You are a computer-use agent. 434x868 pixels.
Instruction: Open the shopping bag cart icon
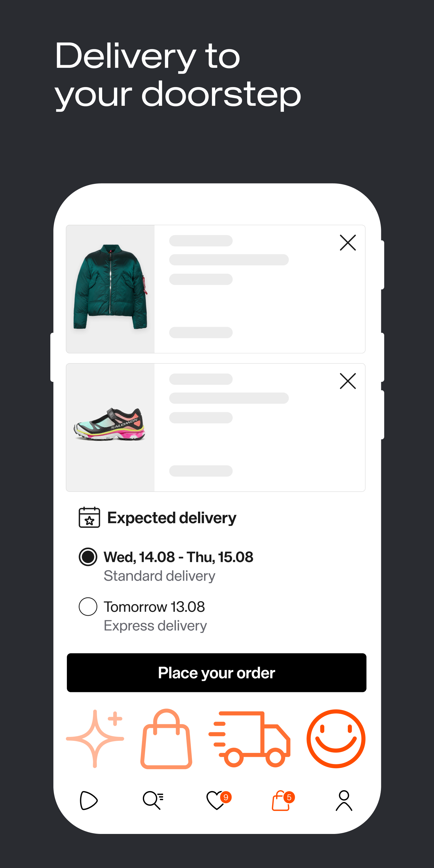pos(281,800)
